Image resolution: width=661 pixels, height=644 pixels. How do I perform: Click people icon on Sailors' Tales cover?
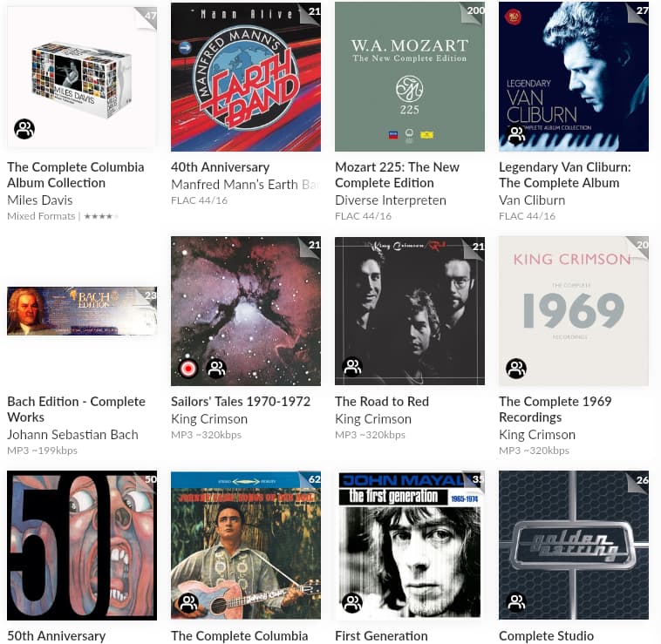pyautogui.click(x=216, y=369)
